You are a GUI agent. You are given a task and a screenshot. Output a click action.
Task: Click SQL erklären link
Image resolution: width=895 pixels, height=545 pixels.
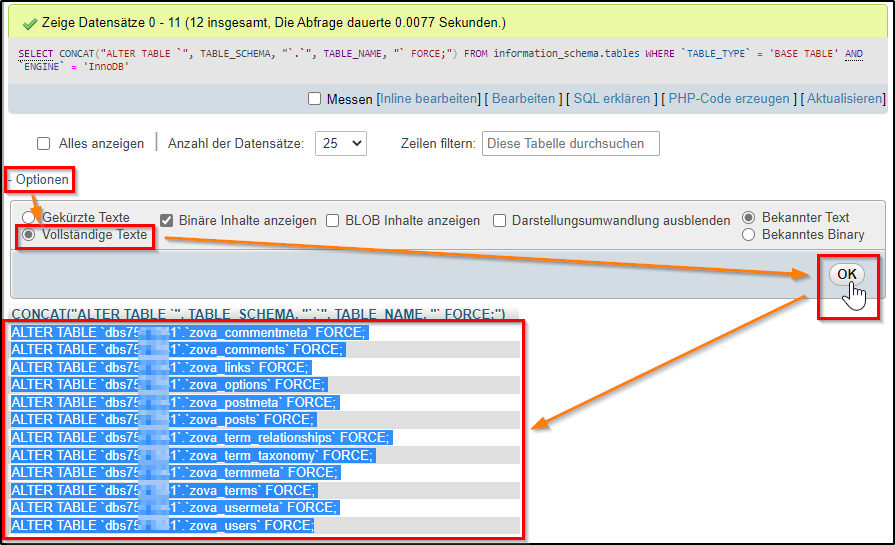tap(614, 99)
